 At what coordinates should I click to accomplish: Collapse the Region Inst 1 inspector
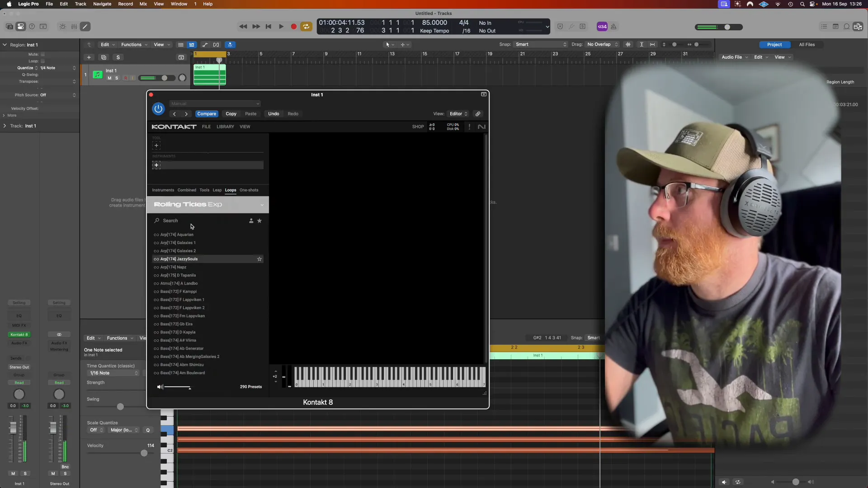(x=5, y=45)
